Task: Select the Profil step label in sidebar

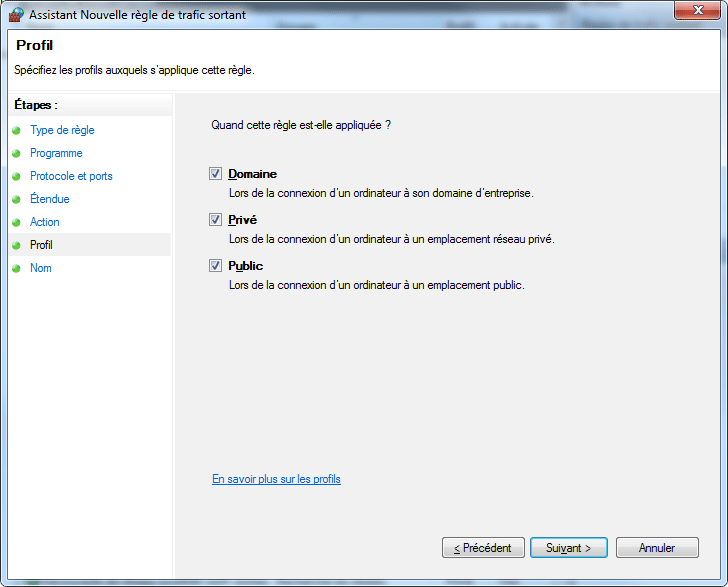Action: (x=42, y=245)
